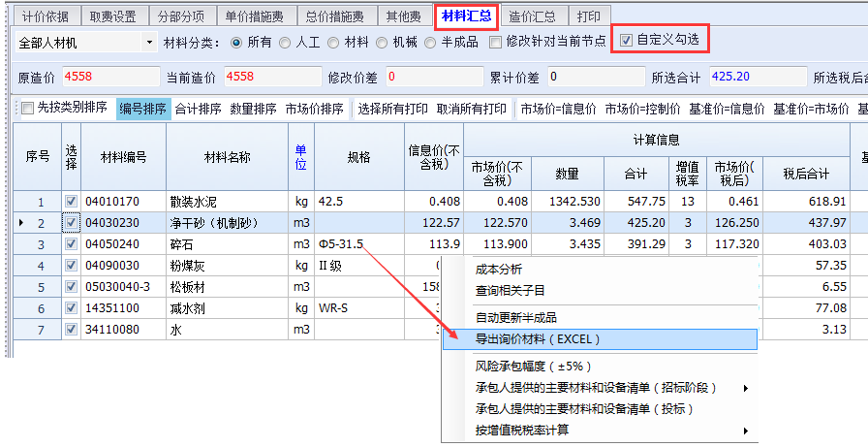This screenshot has height=447, width=868.
Task: Select 自动更新半成品 menu entry
Action: (515, 318)
